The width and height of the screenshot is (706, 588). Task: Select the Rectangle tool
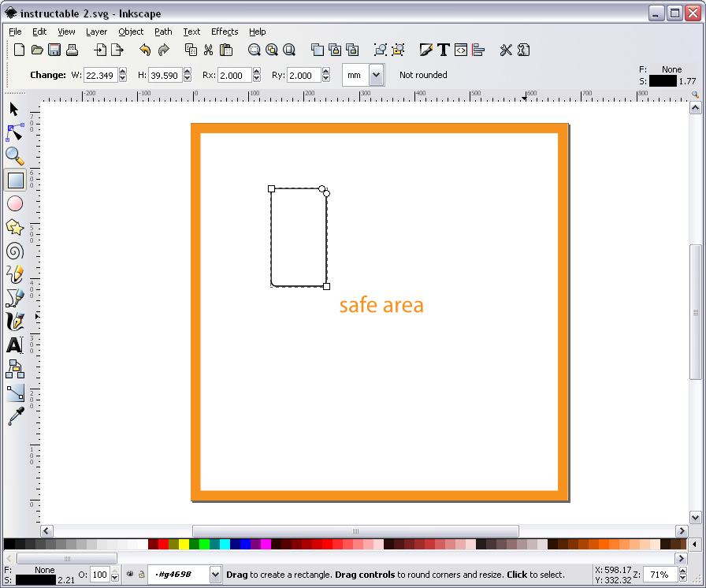(13, 180)
